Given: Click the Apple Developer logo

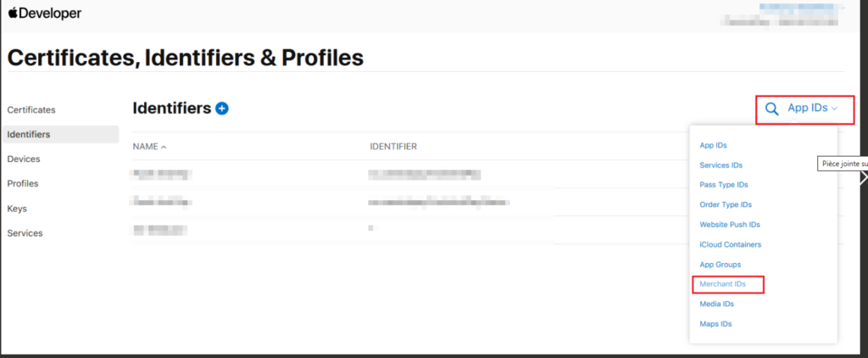Looking at the screenshot, I should pos(46,14).
